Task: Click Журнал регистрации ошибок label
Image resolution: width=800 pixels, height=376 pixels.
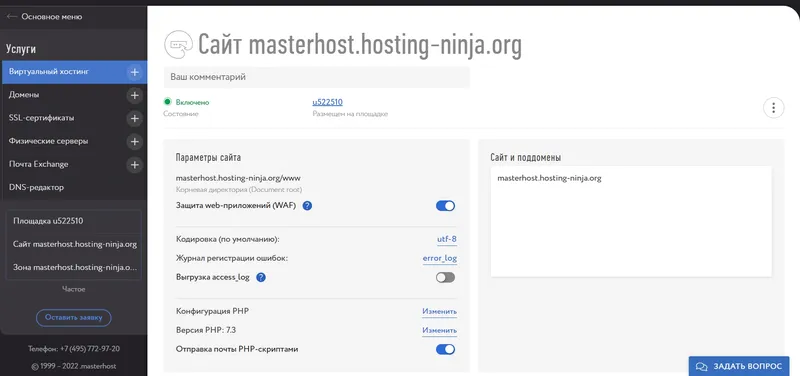Action: [x=232, y=258]
